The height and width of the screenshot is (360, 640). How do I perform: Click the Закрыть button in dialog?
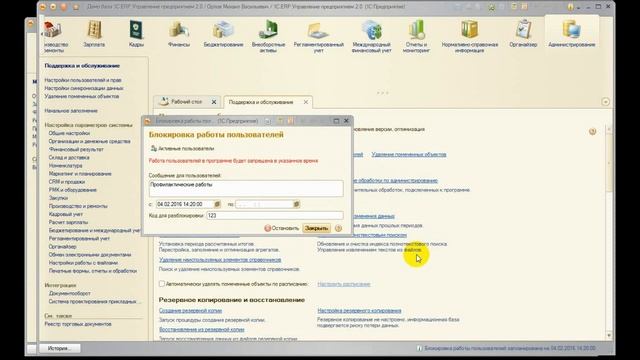tap(317, 229)
